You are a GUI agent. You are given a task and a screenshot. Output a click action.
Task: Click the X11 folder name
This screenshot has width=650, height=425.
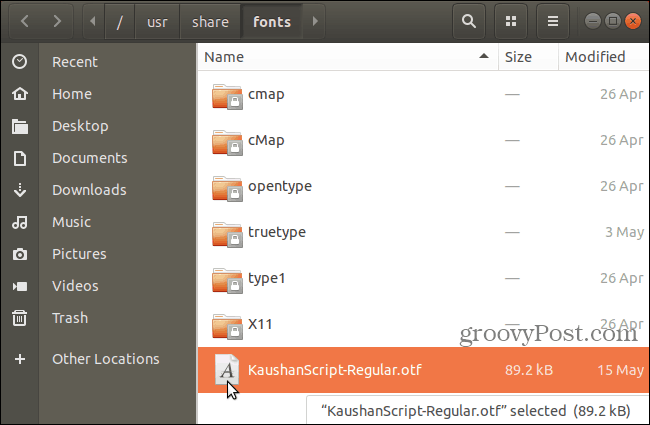260,324
